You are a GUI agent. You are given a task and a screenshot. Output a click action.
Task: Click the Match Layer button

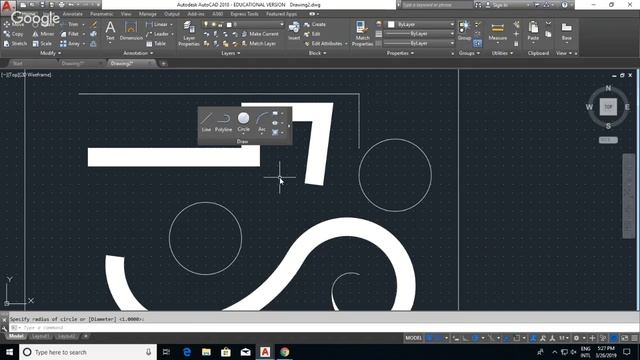click(x=259, y=43)
